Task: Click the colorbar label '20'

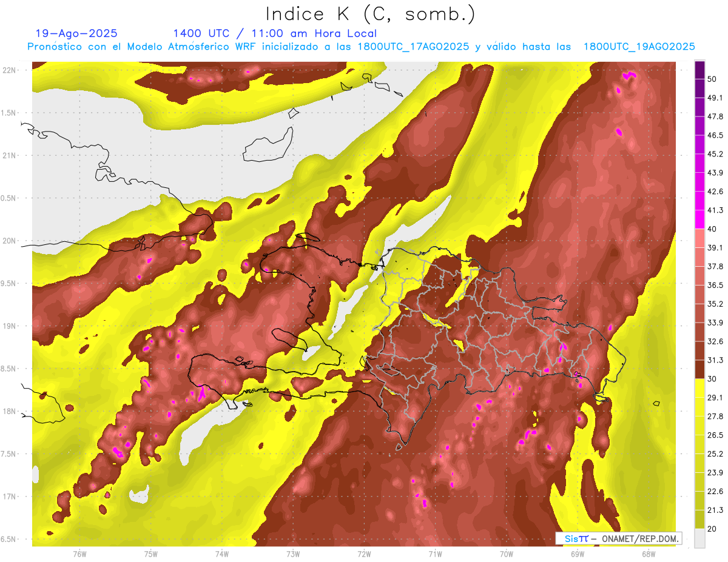Action: coord(712,529)
